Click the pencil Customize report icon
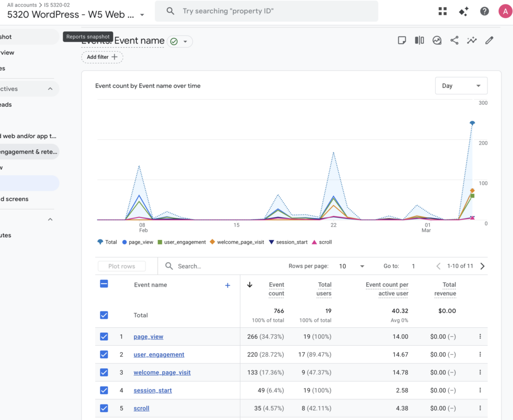This screenshot has height=420, width=513. tap(489, 41)
